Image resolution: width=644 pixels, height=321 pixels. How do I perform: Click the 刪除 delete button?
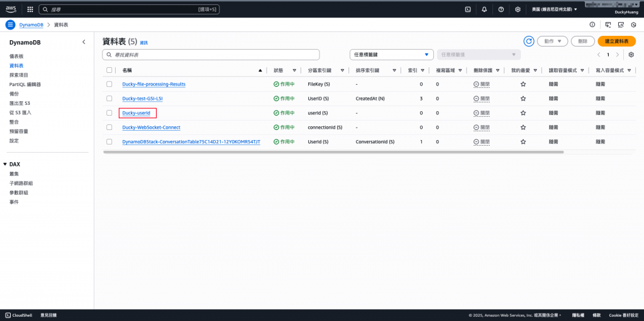pos(583,41)
